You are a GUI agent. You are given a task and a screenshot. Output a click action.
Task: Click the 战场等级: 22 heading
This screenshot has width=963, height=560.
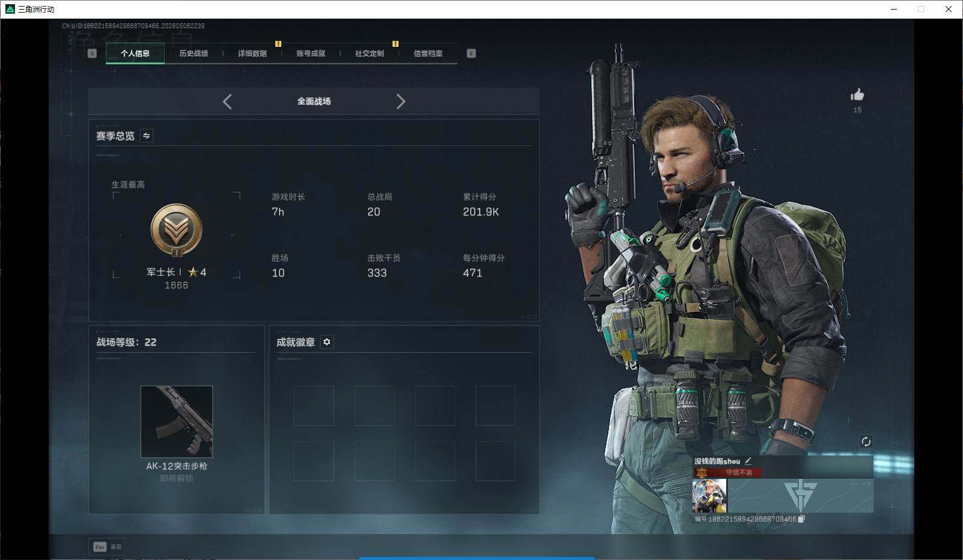tap(126, 342)
